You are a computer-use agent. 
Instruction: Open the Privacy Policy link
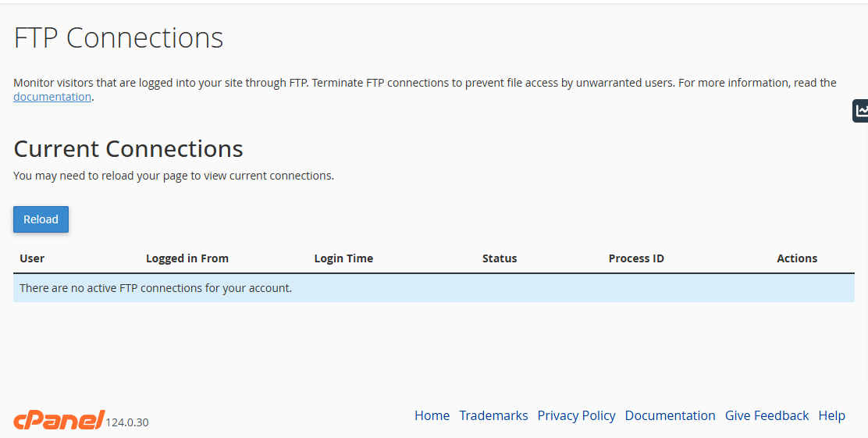[x=576, y=415]
